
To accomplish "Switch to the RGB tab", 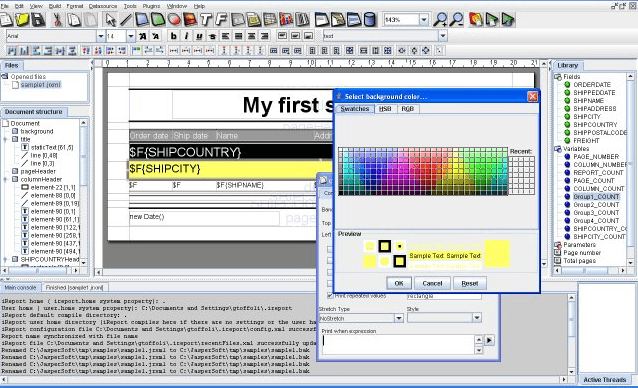I will coord(407,109).
